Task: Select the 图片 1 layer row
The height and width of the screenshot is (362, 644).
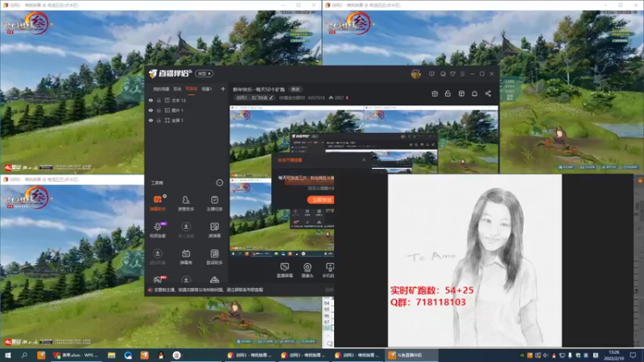Action: click(187, 110)
